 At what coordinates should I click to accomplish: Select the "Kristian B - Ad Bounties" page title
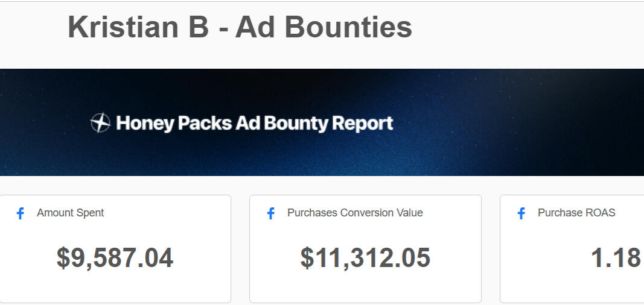pos(240,27)
